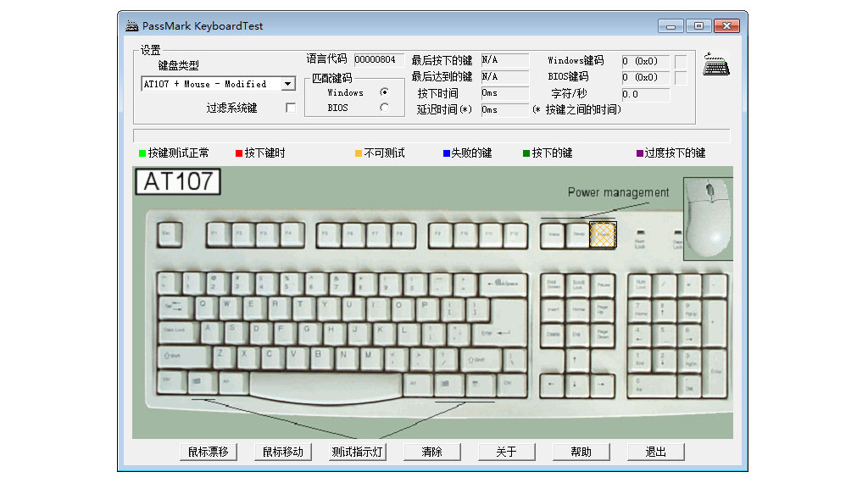The height and width of the screenshot is (483, 868).
Task: Click the down arrow key
Action: coord(577,385)
